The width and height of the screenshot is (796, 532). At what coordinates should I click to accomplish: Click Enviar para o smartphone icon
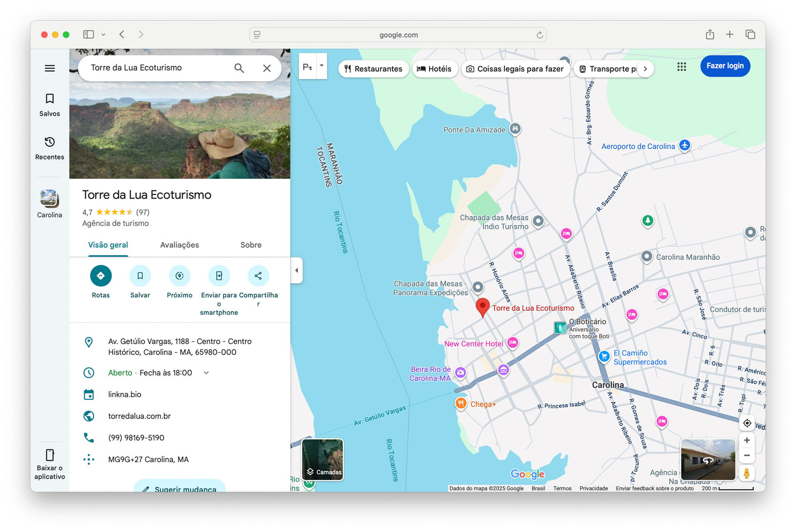tap(219, 276)
